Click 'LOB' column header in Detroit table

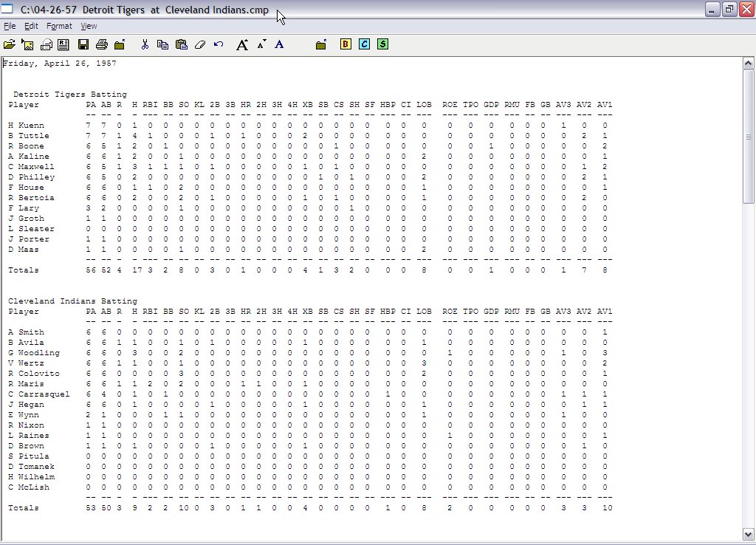[x=424, y=105]
